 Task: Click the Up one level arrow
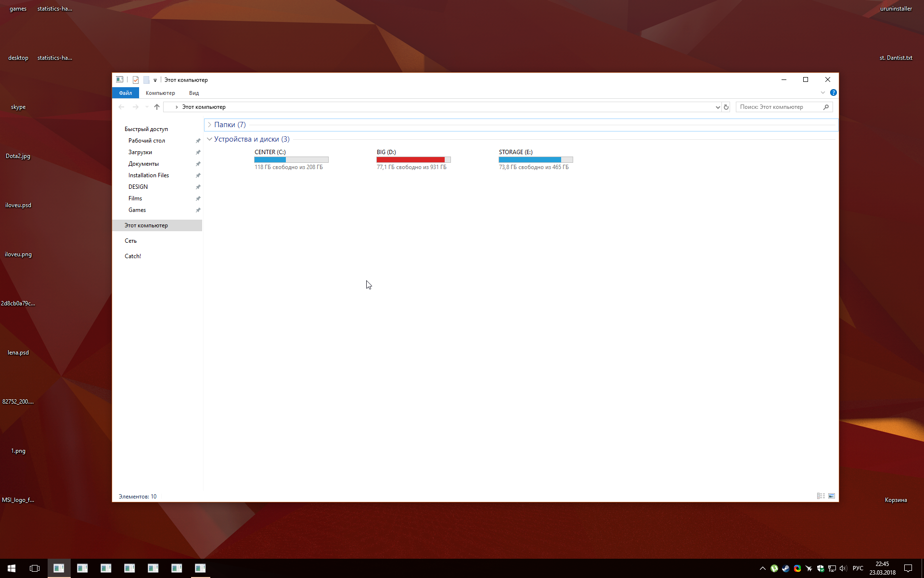pos(157,107)
